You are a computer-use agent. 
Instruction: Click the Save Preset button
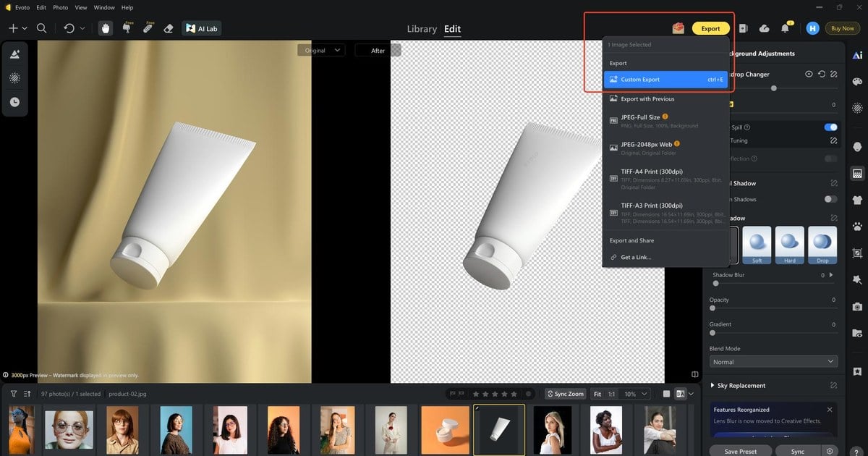click(741, 451)
